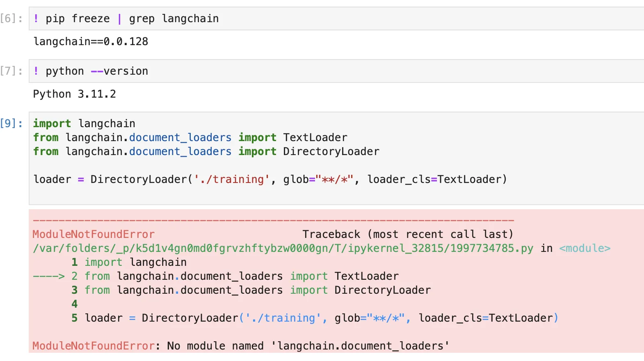Click 'import DirectoryLoader' line in code cell [9]
Viewport: 644px width, 361px height.
click(206, 151)
